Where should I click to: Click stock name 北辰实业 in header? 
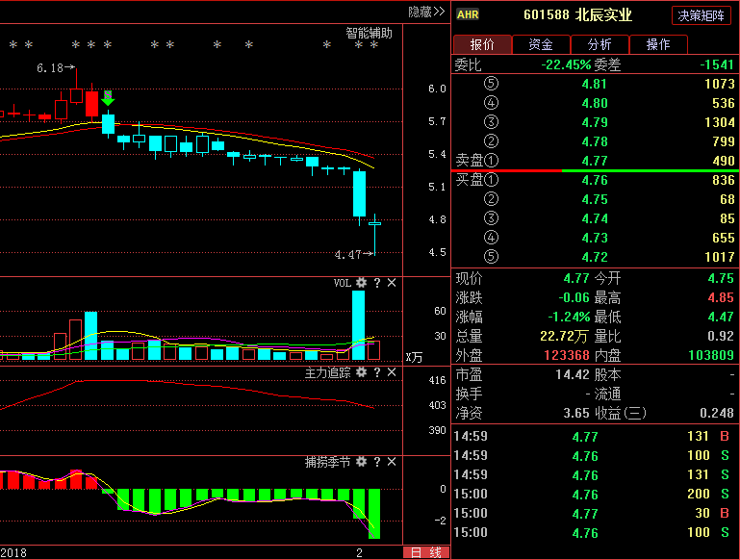point(604,14)
